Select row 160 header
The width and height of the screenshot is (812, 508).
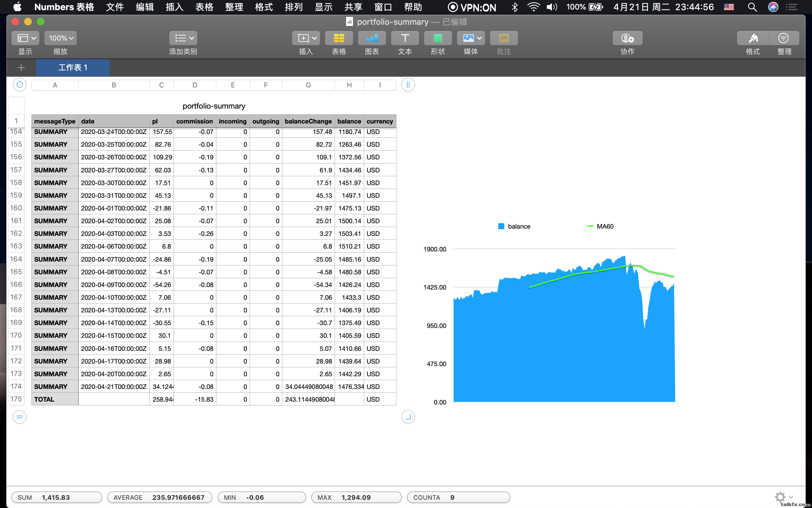[x=16, y=208]
